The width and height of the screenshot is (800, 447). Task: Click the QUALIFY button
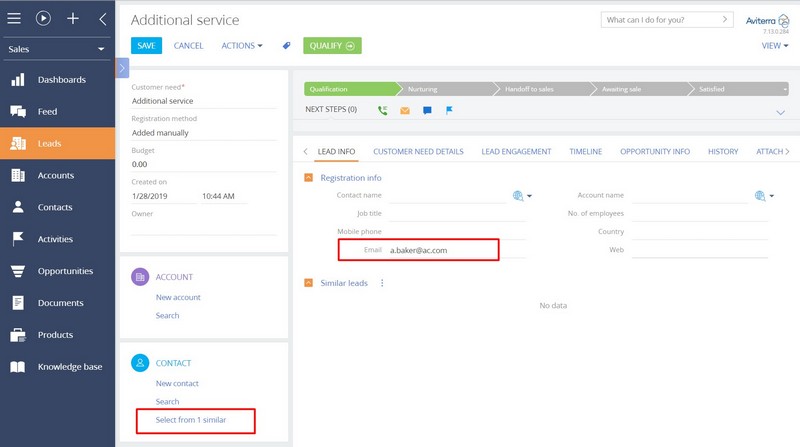332,45
